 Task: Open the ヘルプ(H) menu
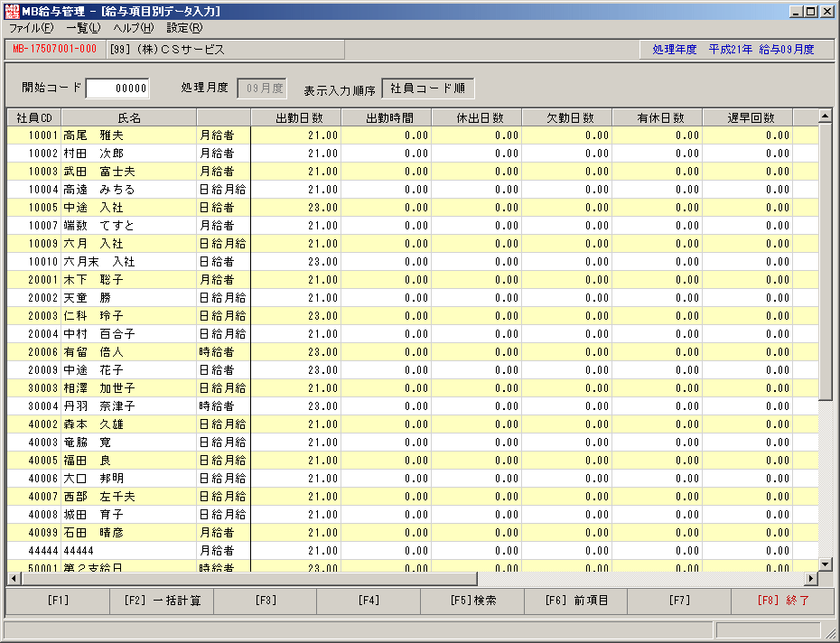(134, 28)
